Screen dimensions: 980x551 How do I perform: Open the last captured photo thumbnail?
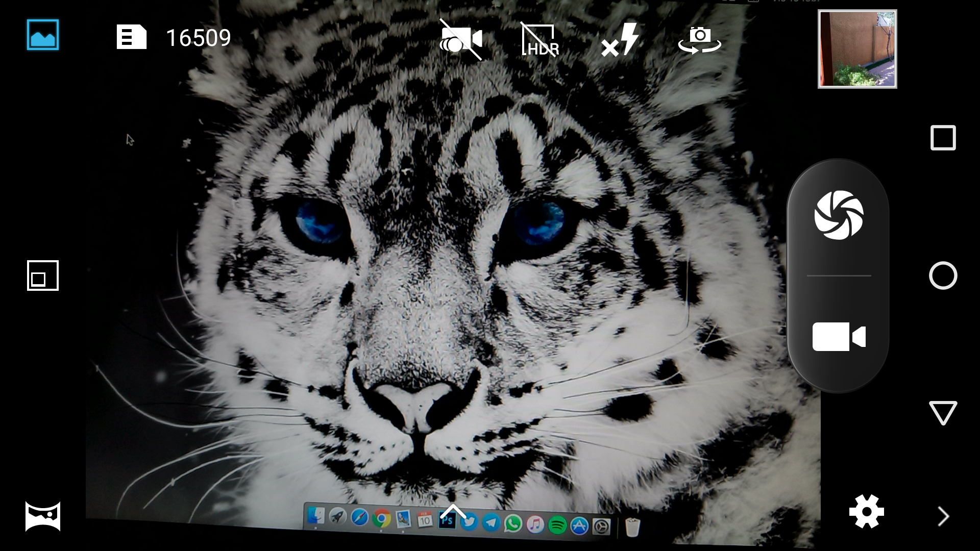pos(857,49)
